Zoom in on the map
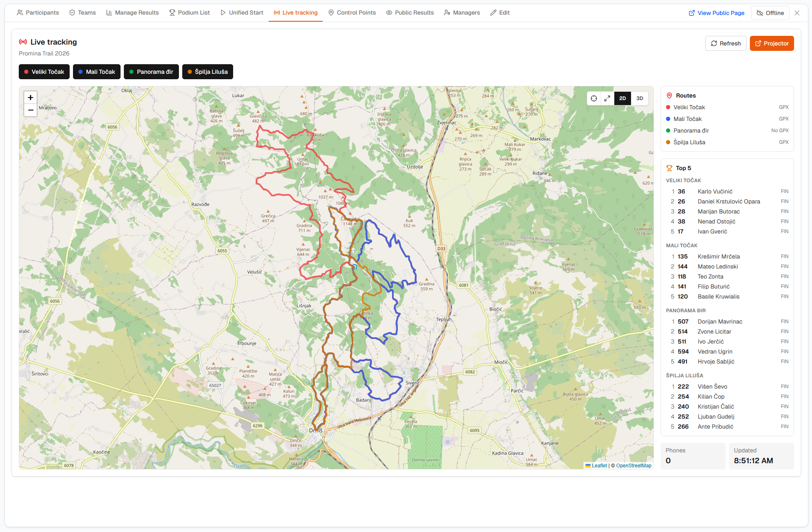812x532 pixels. click(x=30, y=98)
